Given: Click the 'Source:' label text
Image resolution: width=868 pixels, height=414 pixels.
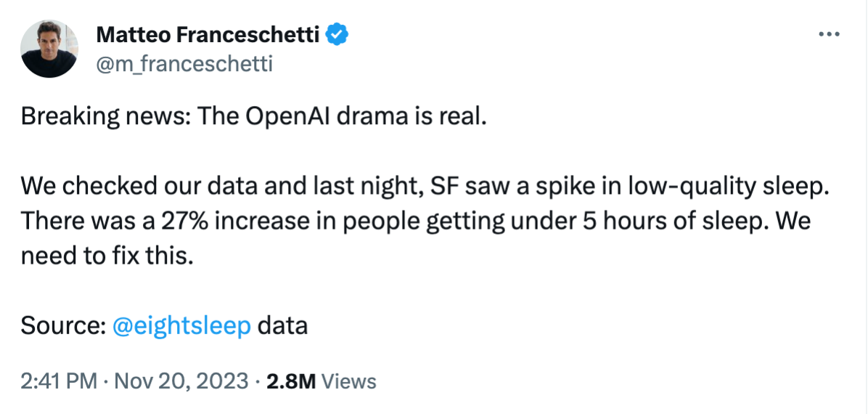Looking at the screenshot, I should point(64,326).
